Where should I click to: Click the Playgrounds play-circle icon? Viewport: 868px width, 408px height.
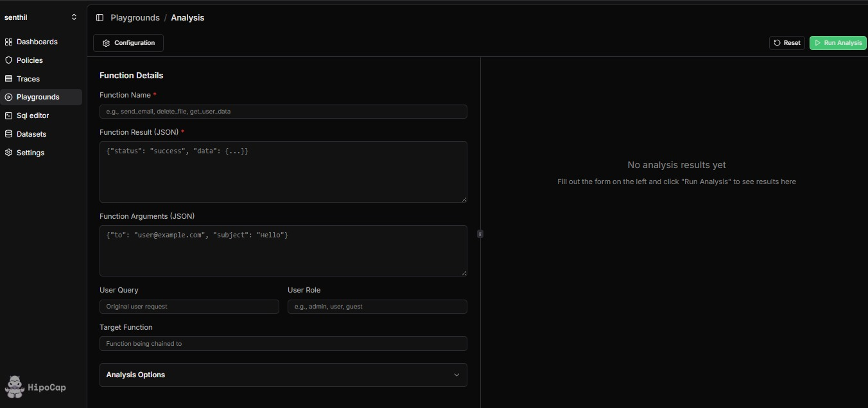[x=8, y=97]
